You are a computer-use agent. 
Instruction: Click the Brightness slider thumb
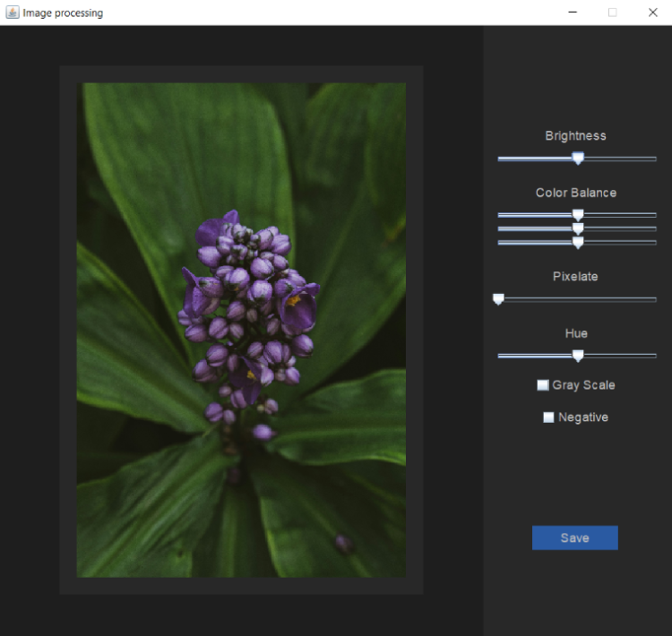pyautogui.click(x=578, y=159)
